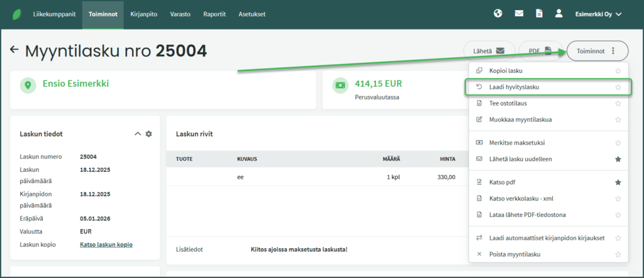Click the Lähetä button
The image size is (644, 278).
(x=488, y=51)
